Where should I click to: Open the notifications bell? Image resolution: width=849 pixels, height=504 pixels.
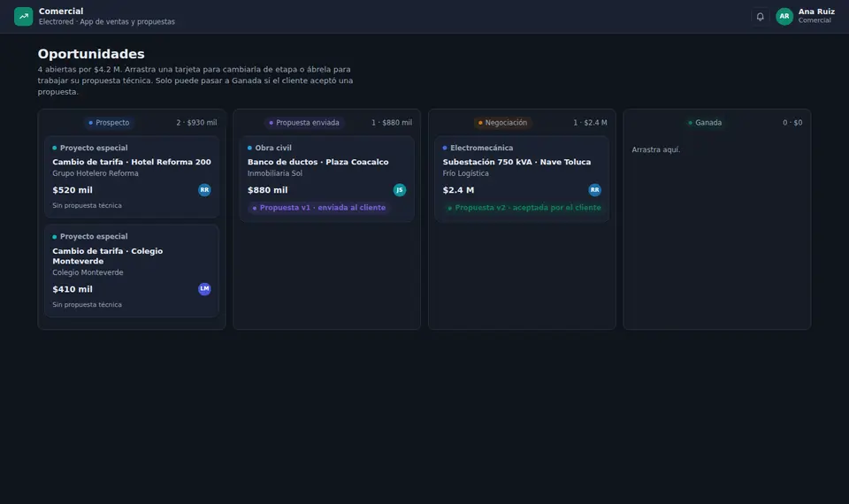pyautogui.click(x=761, y=16)
